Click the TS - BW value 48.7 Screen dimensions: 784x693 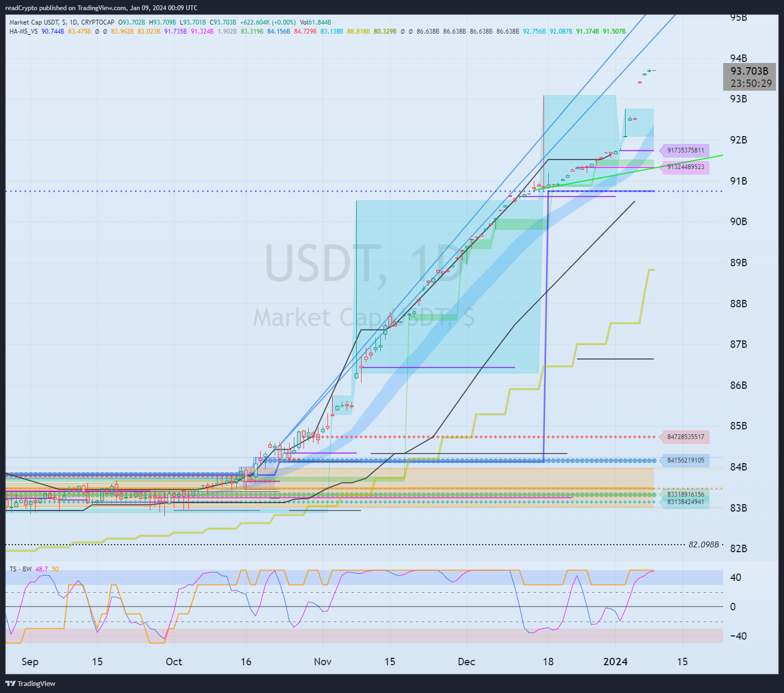click(x=42, y=569)
